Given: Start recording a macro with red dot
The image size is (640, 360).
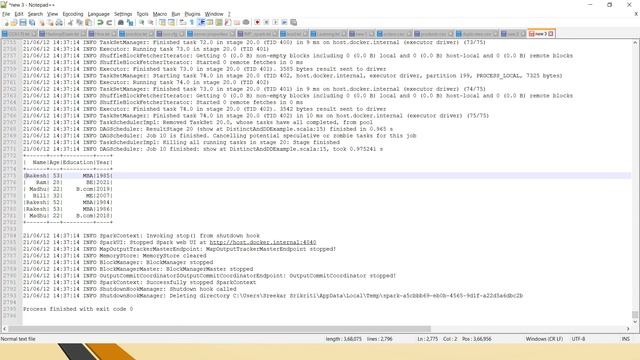Looking at the screenshot, I should pos(257,22).
